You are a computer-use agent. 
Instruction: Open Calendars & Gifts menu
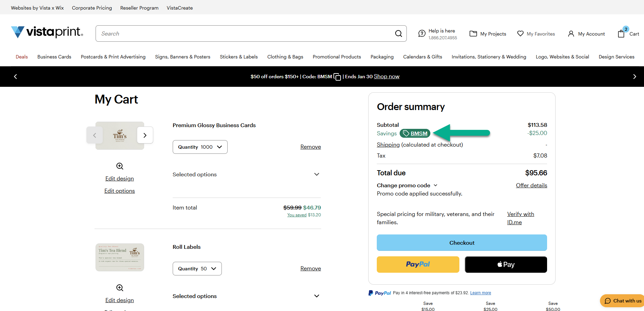(423, 57)
